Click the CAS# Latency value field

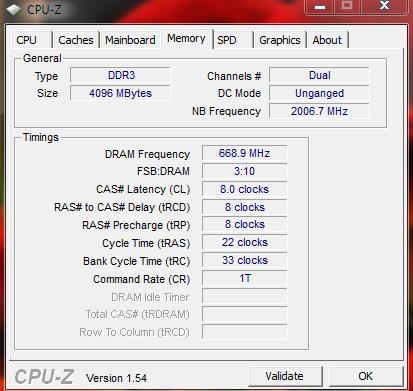pos(244,189)
